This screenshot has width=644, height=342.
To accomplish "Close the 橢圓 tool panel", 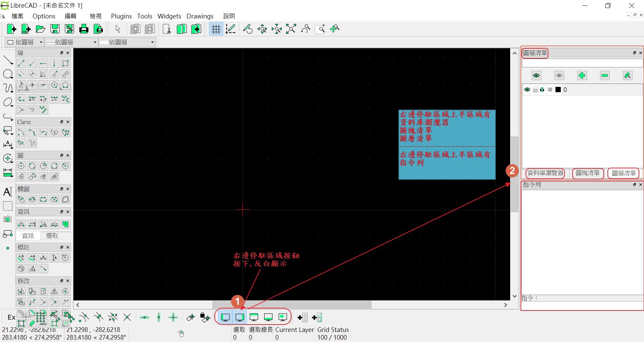I will [68, 189].
